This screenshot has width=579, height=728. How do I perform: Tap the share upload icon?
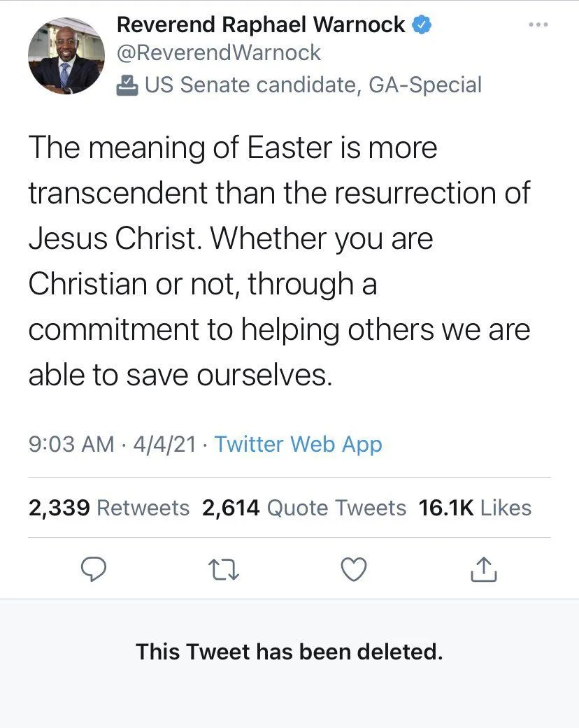pyautogui.click(x=484, y=571)
